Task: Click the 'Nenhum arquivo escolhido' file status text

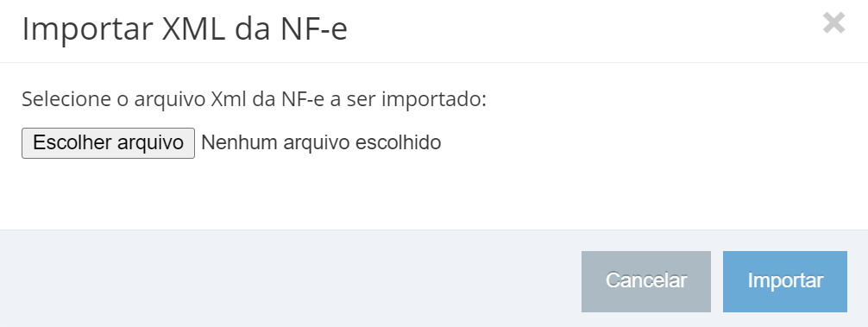Action: coord(321,142)
